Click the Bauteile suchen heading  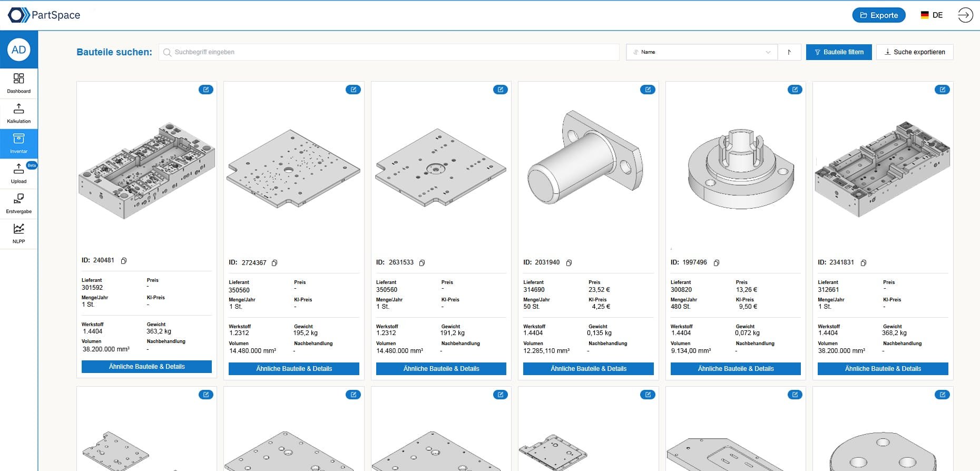point(114,52)
